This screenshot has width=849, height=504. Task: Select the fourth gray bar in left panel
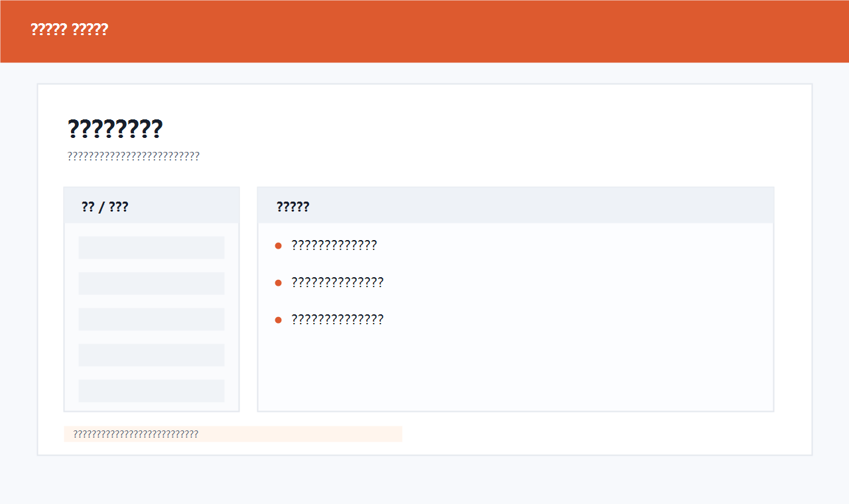point(151,355)
